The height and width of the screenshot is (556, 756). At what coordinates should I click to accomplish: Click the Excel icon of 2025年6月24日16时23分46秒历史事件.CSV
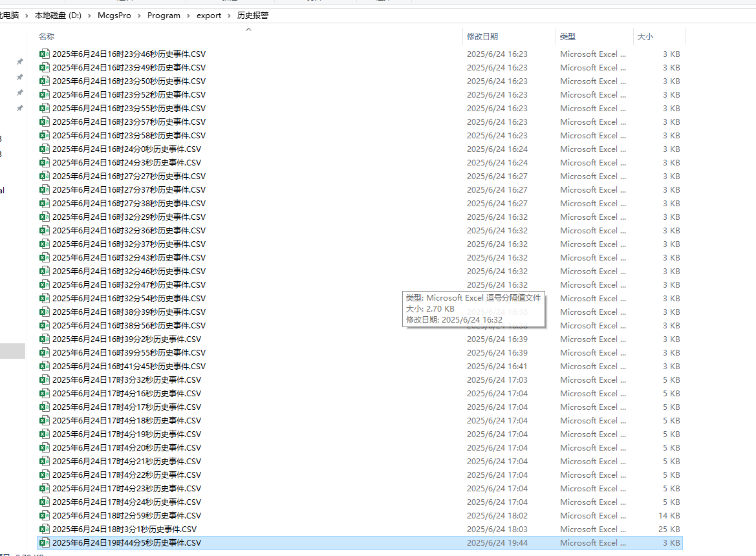point(45,54)
